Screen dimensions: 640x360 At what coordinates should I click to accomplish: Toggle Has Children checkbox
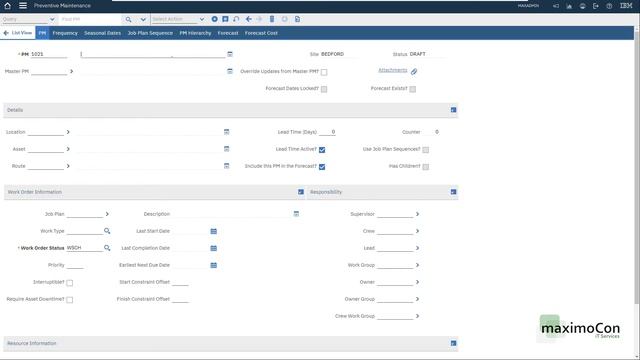(426, 167)
